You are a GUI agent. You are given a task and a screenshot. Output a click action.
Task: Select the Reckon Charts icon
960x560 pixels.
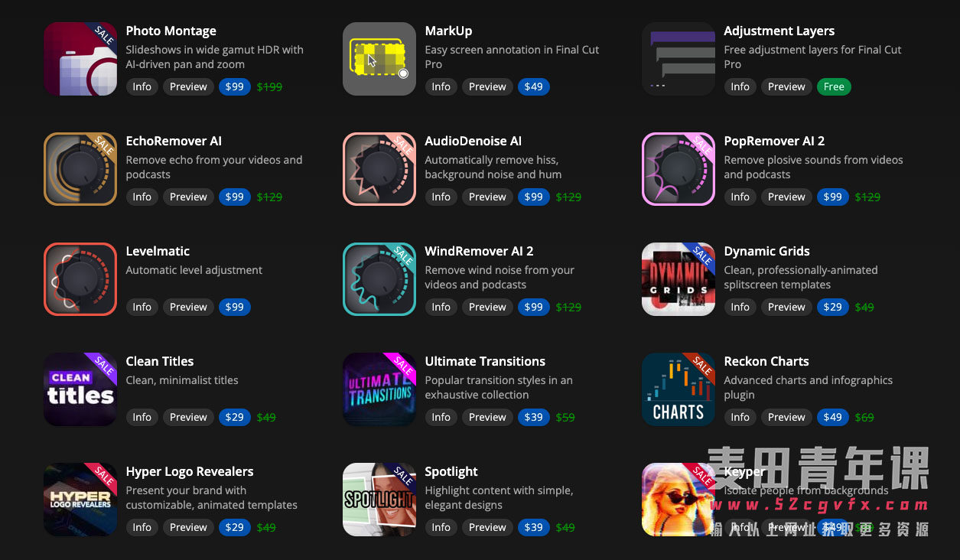click(679, 389)
